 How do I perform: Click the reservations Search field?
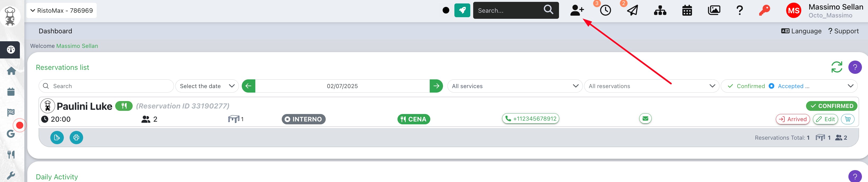pos(106,86)
